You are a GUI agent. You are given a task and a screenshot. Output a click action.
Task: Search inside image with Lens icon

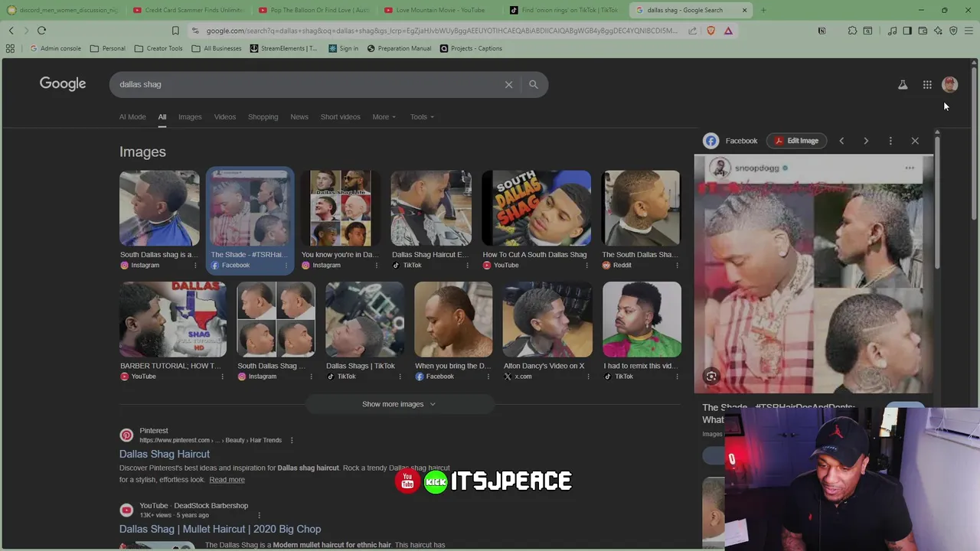pyautogui.click(x=711, y=376)
